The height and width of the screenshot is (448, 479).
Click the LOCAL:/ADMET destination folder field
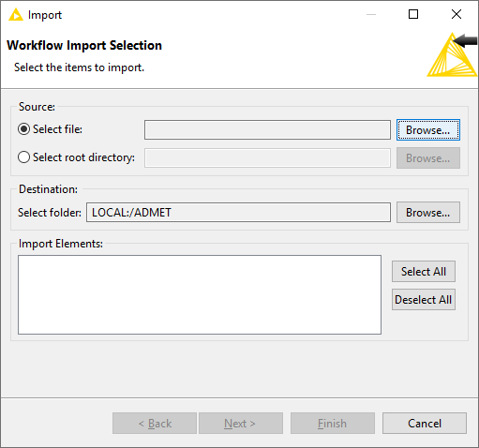[238, 213]
